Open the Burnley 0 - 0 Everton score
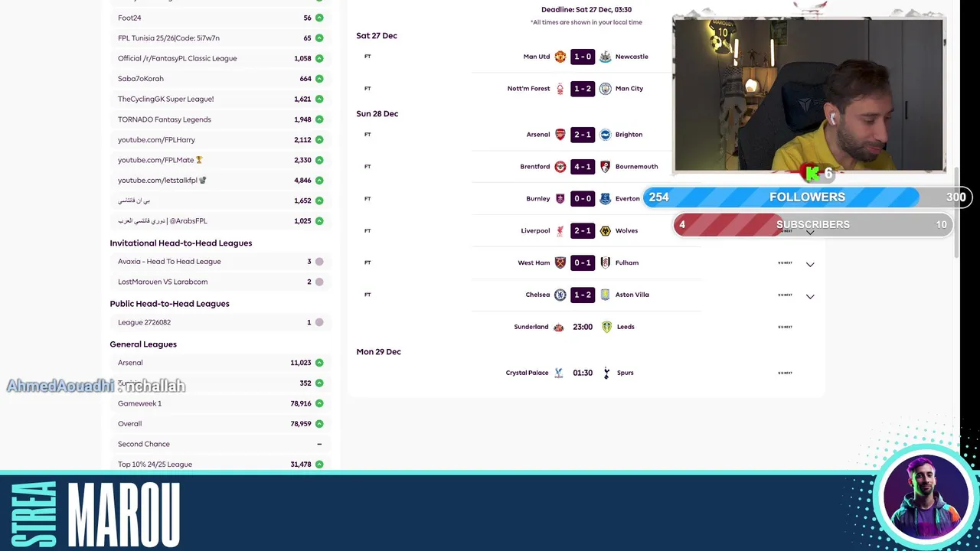The height and width of the screenshot is (551, 980). [583, 199]
